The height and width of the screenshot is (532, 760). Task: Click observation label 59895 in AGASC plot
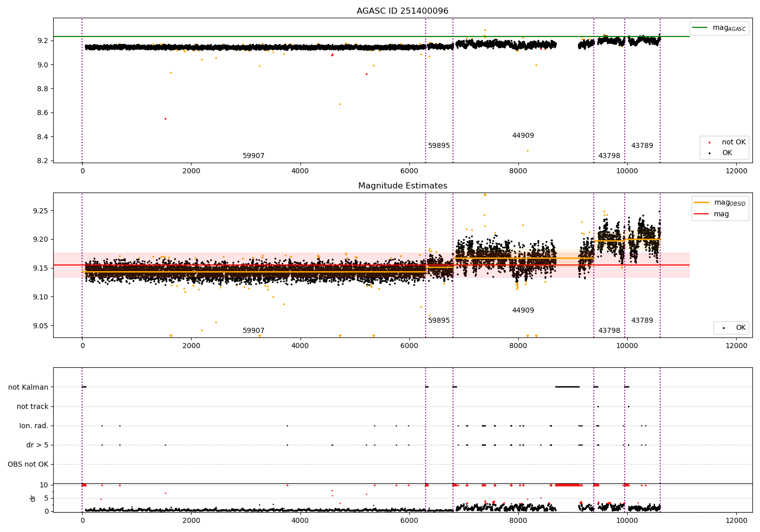point(439,146)
